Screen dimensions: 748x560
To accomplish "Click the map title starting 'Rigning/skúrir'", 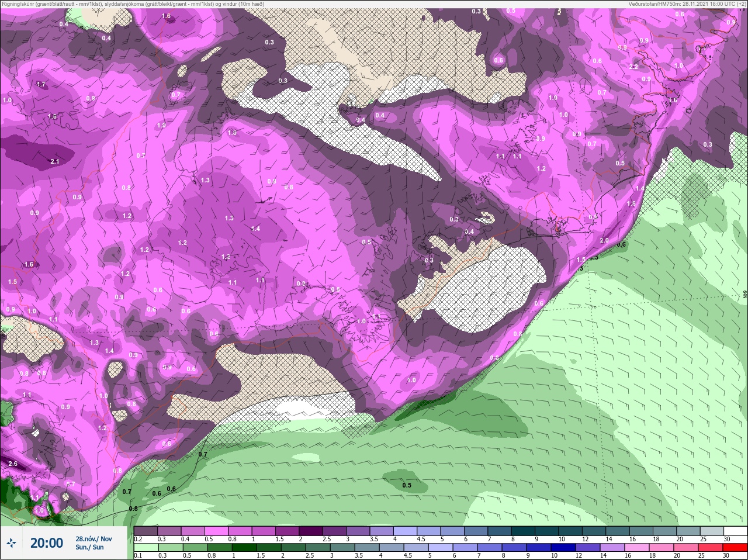I will coord(133,4).
